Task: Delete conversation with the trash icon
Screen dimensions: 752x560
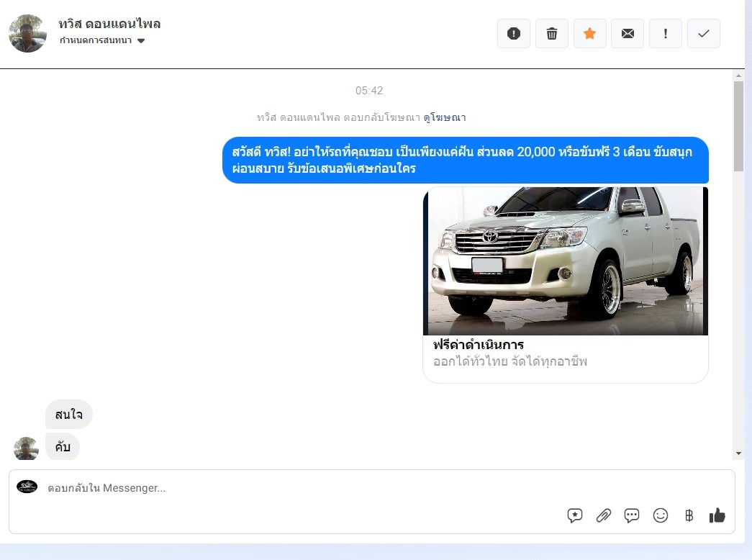Action: tap(552, 34)
